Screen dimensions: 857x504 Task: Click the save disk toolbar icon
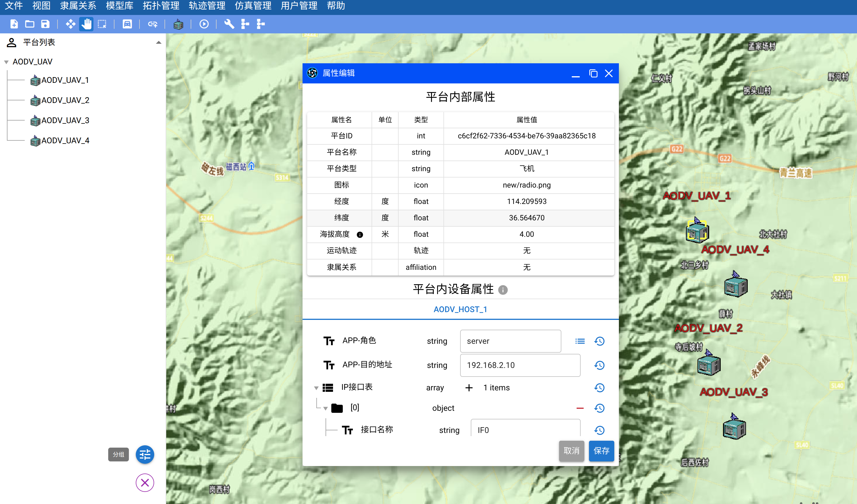tap(45, 24)
